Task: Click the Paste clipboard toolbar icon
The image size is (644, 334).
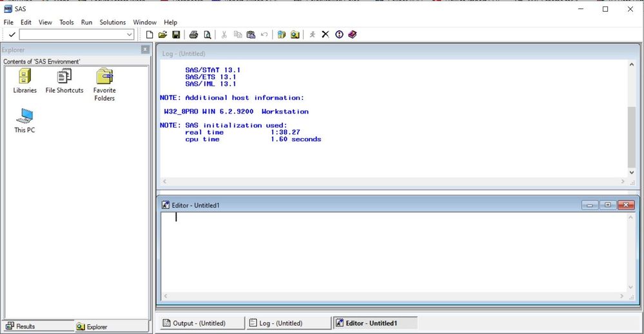Action: click(x=251, y=35)
